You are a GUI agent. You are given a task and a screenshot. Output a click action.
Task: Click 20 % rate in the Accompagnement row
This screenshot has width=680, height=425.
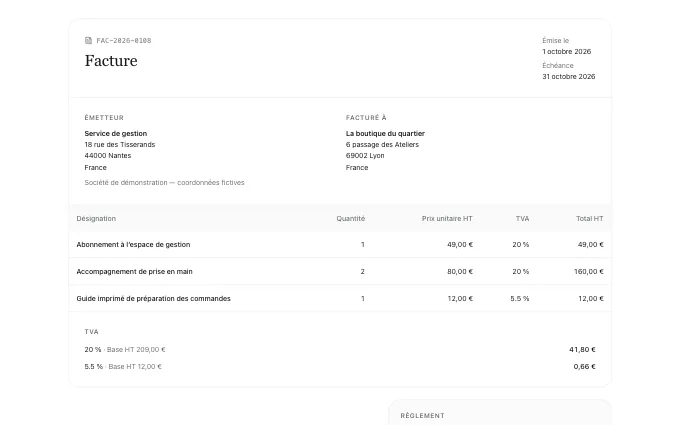click(520, 271)
